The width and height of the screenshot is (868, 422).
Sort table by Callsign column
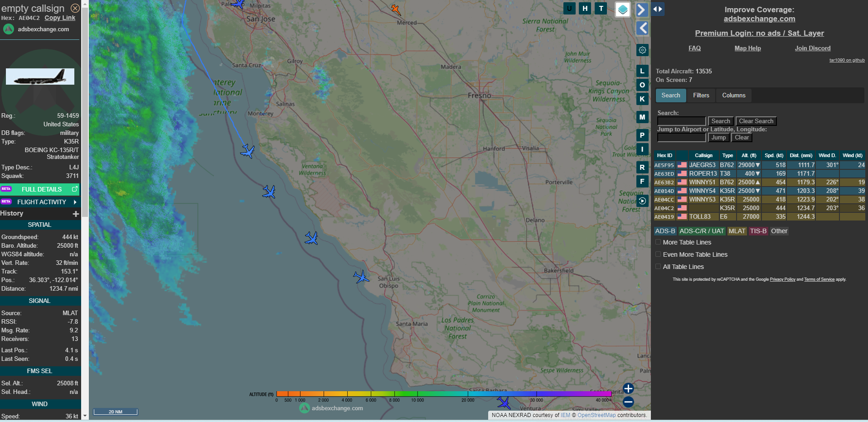[703, 155]
